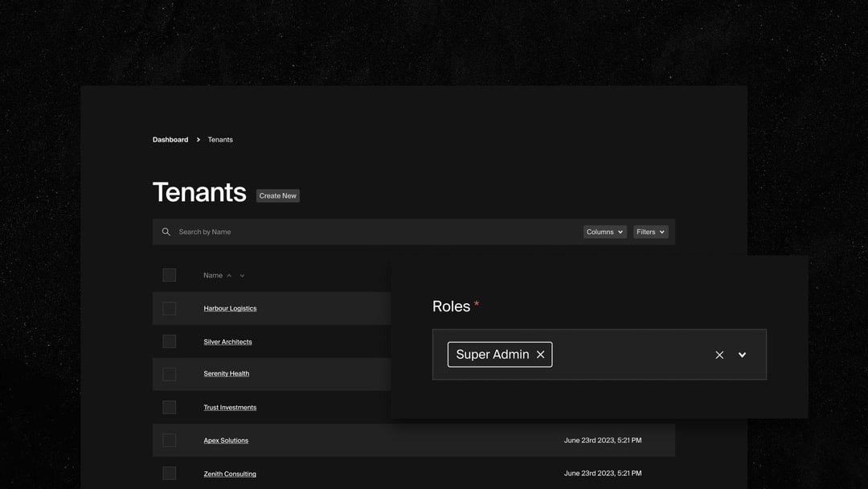Screen dimensions: 868x489
Task: Click the Tenants breadcrumb item
Action: coord(220,139)
